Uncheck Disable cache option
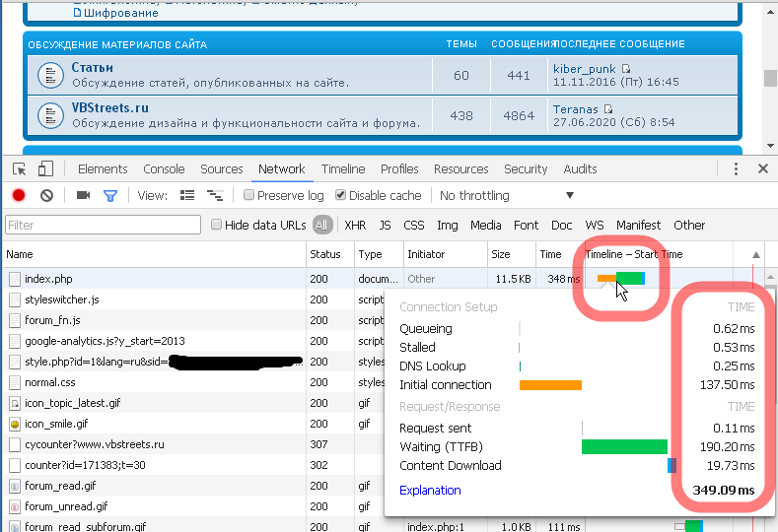This screenshot has height=532, width=778. click(341, 196)
